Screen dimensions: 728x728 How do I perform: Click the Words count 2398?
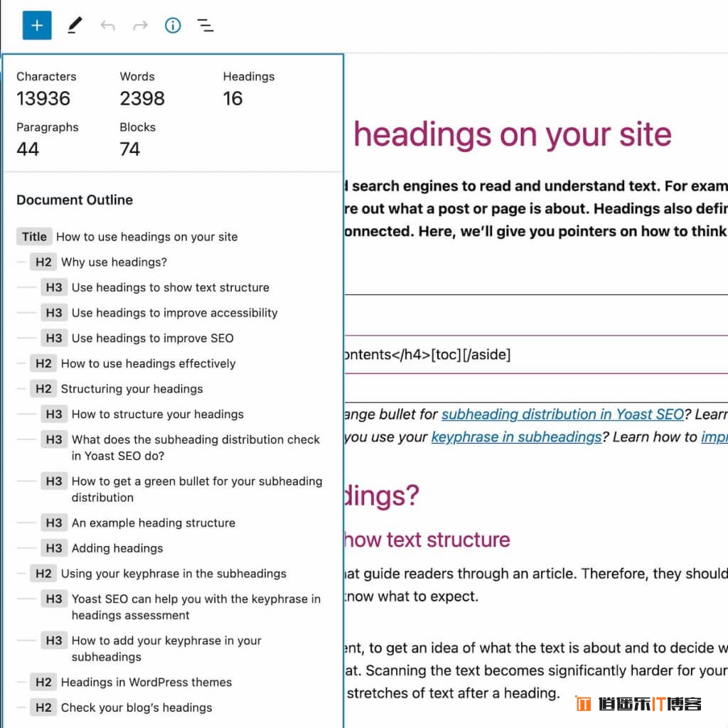(142, 98)
